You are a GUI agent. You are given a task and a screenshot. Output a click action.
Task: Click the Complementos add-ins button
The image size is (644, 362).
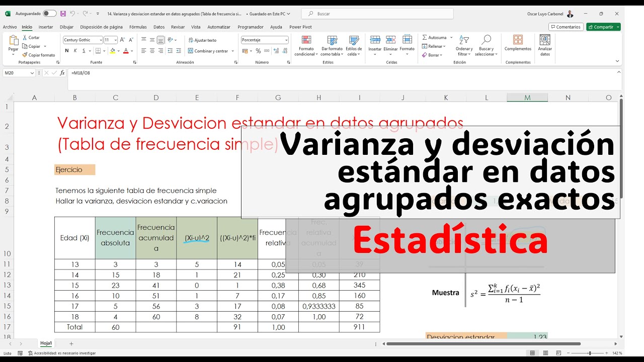click(x=518, y=43)
